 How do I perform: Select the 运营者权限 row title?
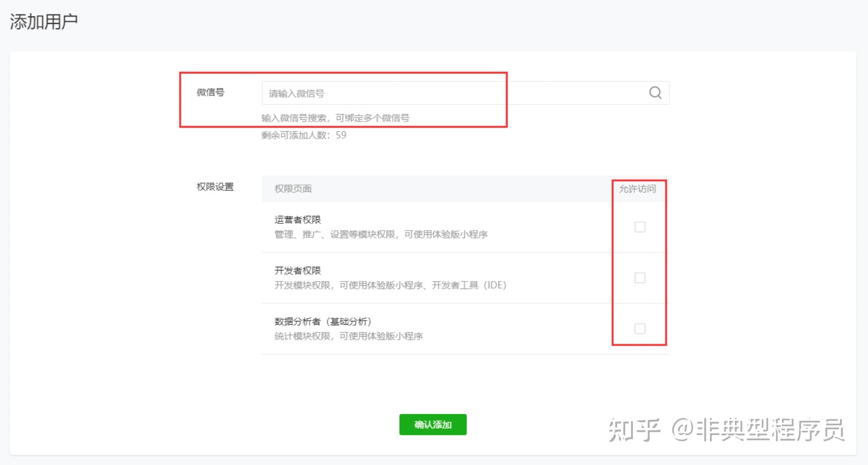pos(298,219)
